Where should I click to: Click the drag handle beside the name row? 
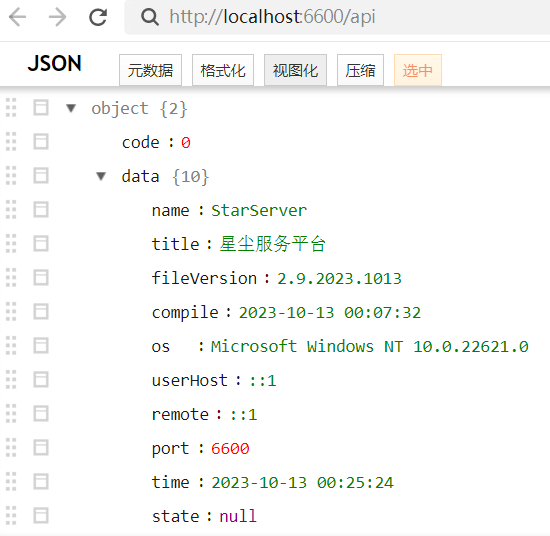[11, 209]
